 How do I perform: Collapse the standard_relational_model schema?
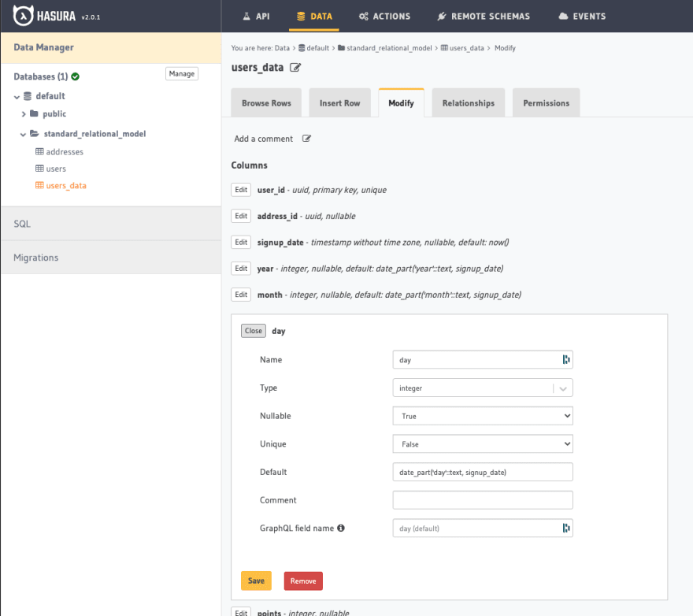point(23,134)
